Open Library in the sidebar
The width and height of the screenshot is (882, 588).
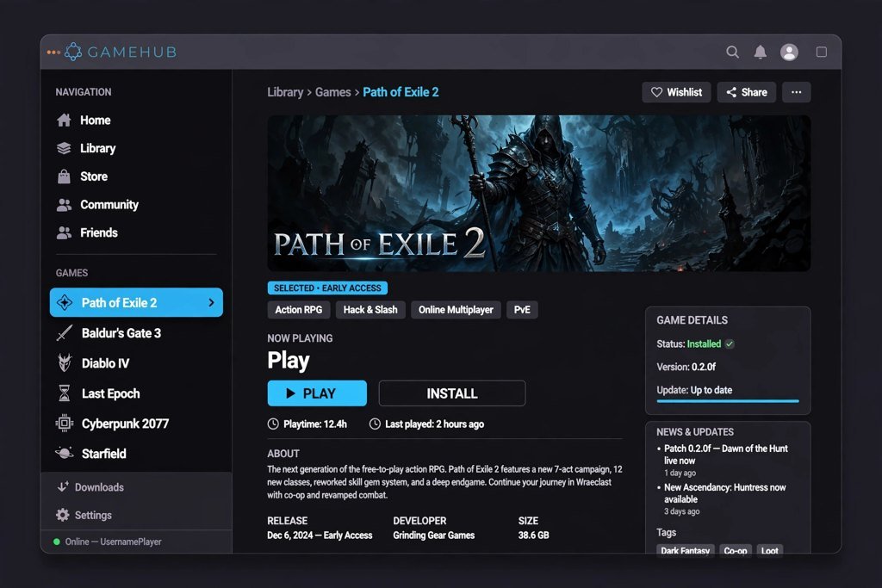pos(98,148)
